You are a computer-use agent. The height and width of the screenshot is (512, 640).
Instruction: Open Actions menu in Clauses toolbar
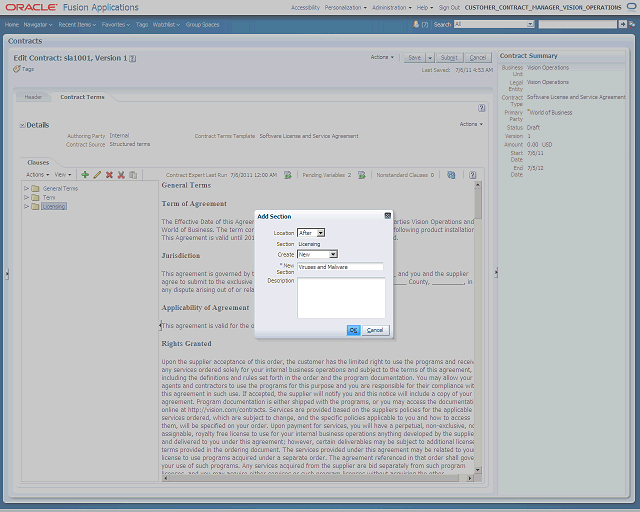click(x=38, y=174)
